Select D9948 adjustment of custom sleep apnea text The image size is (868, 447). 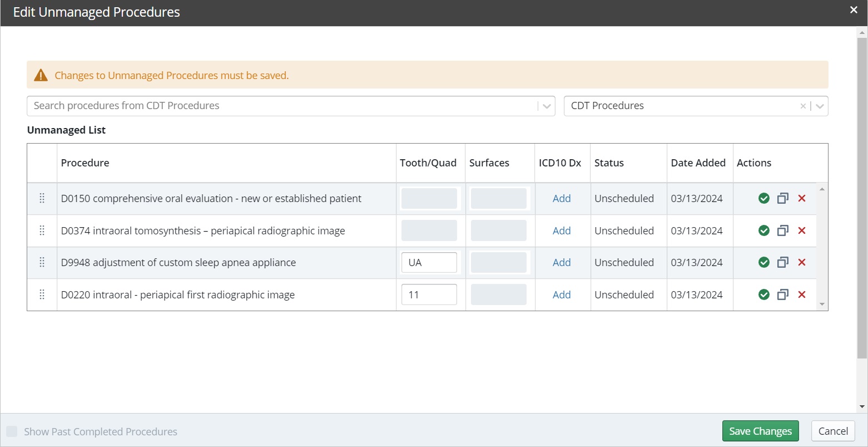[178, 262]
